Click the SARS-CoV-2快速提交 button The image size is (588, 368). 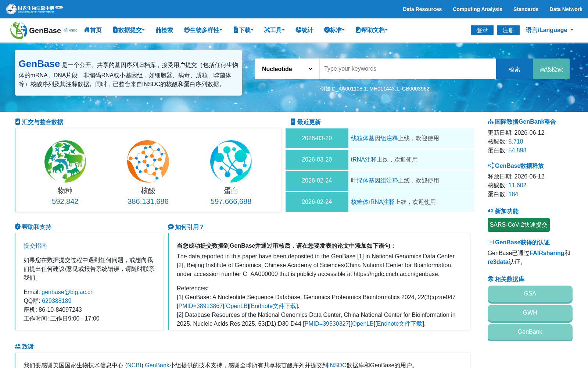click(x=519, y=225)
